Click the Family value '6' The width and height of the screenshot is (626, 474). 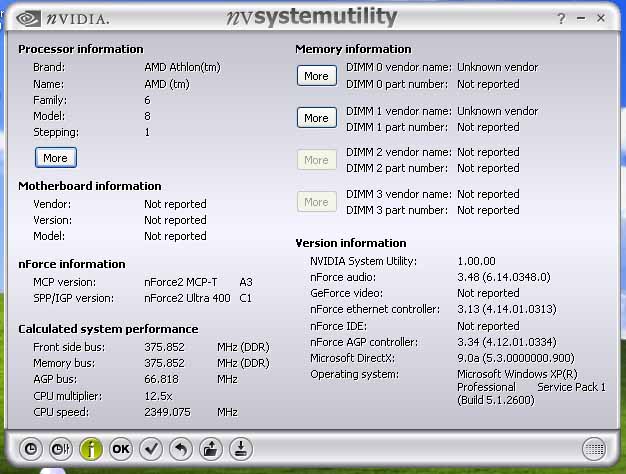click(x=147, y=100)
